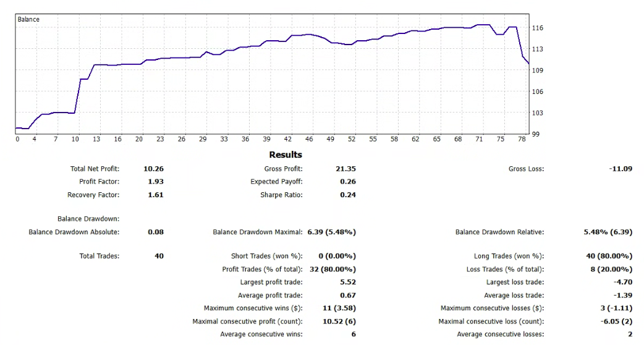This screenshot has height=345, width=644.
Task: Click the 116 mark on the balance axis
Action: tap(537, 28)
